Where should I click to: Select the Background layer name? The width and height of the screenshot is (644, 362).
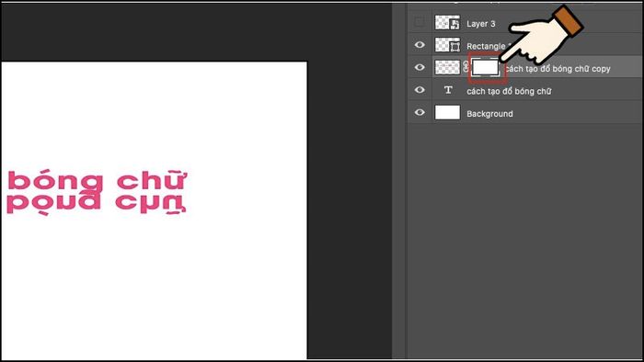489,114
